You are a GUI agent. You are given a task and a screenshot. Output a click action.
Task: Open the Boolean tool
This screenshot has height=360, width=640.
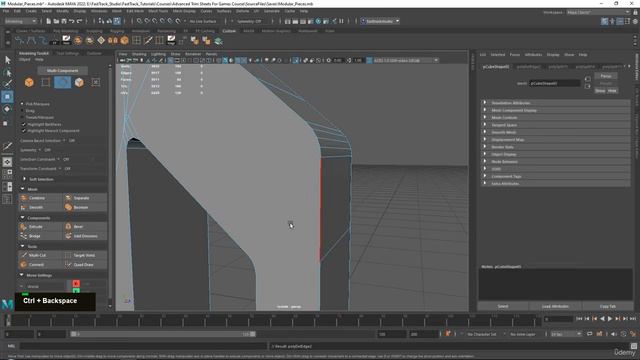tap(85, 207)
